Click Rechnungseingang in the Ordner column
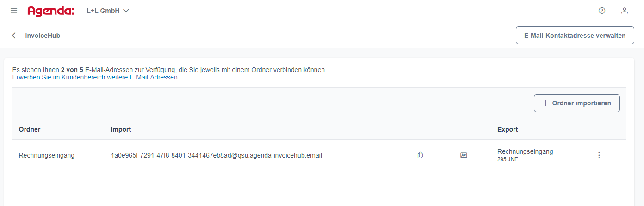The image size is (644, 206). pos(47,155)
